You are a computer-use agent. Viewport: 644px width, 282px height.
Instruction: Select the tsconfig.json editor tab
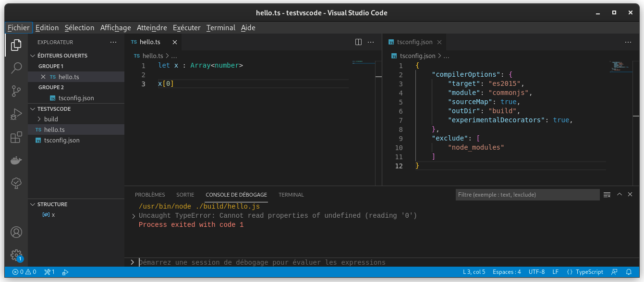click(414, 42)
